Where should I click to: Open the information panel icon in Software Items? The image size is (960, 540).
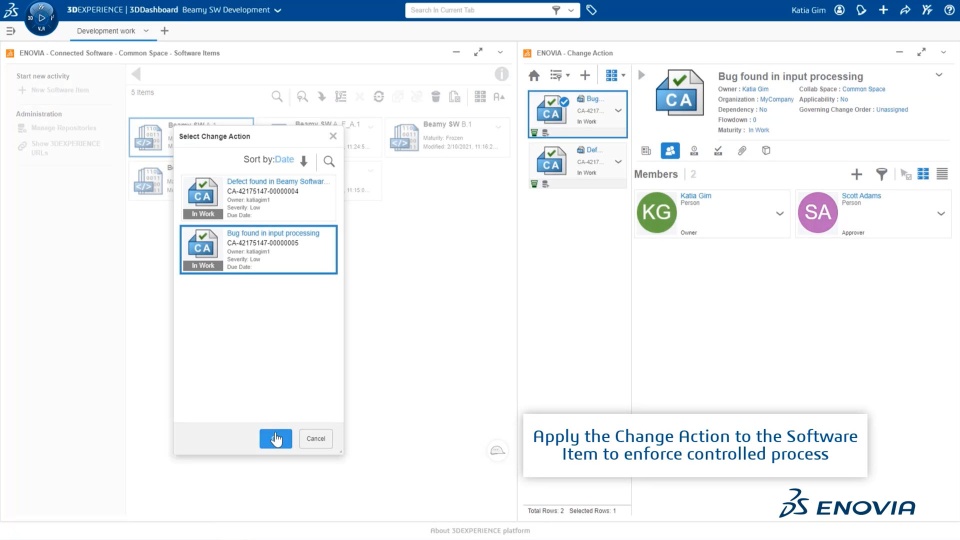click(x=501, y=74)
